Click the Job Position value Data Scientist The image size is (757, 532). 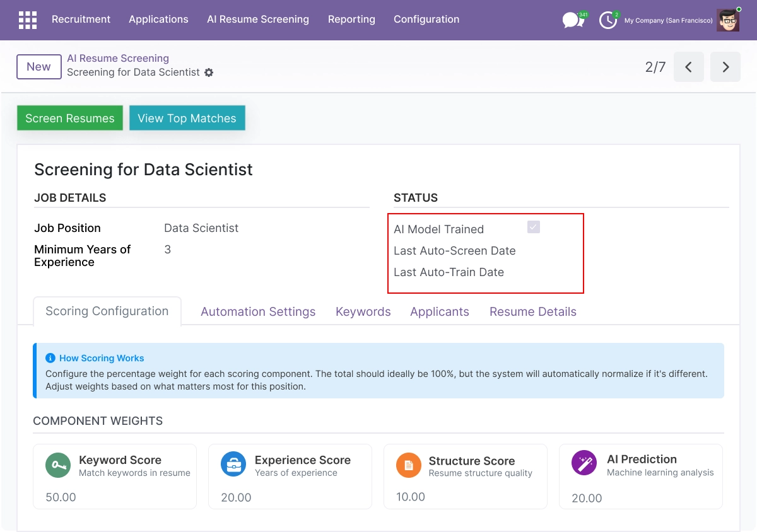(201, 228)
